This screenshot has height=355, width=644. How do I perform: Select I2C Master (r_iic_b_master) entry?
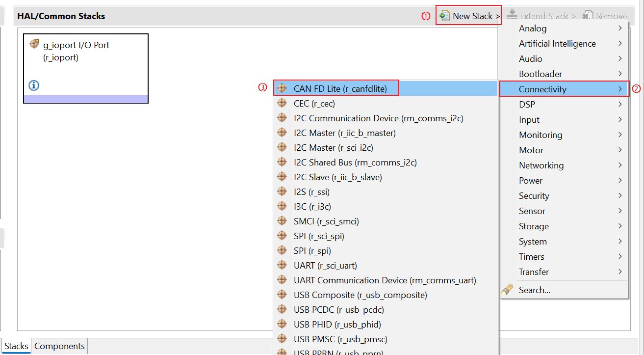(344, 133)
